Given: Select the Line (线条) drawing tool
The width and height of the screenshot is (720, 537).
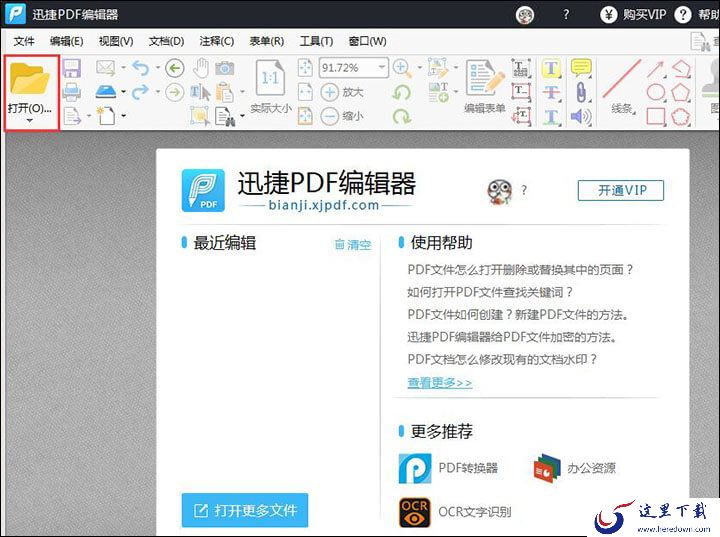Looking at the screenshot, I should [x=621, y=78].
